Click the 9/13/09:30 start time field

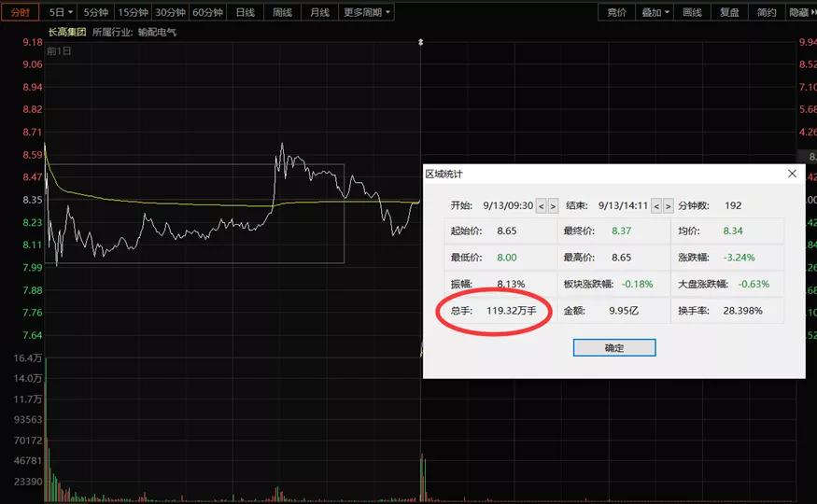508,205
